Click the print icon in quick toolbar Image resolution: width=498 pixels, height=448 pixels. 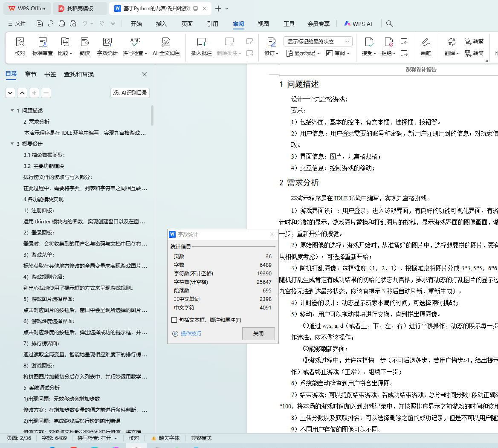[x=62, y=23]
